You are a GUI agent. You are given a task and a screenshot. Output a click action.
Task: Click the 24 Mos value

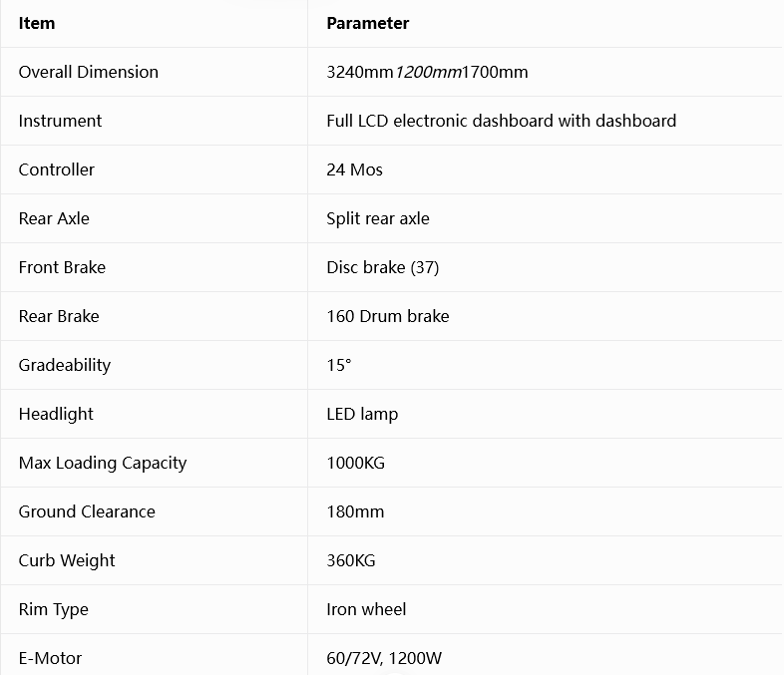(354, 169)
